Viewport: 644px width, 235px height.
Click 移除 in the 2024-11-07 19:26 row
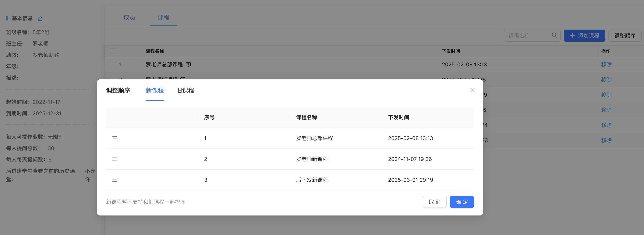pyautogui.click(x=606, y=80)
